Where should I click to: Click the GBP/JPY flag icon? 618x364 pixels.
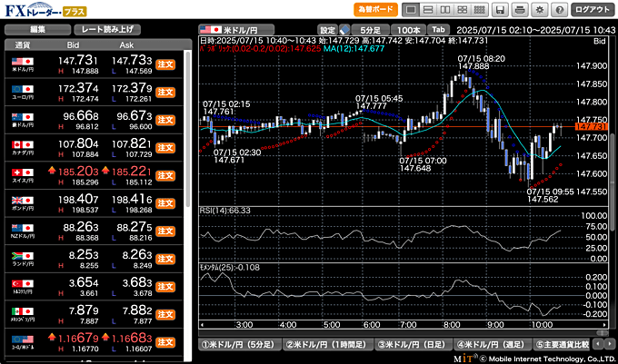23,201
